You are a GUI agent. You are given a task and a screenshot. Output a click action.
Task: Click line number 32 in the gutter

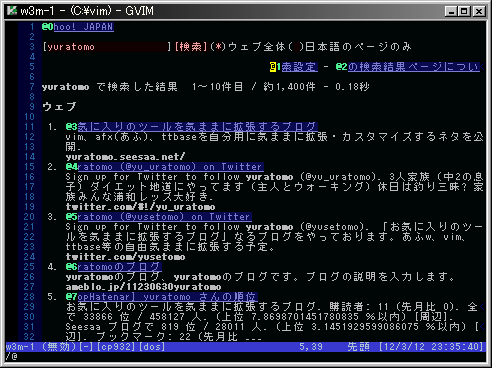coord(29,336)
